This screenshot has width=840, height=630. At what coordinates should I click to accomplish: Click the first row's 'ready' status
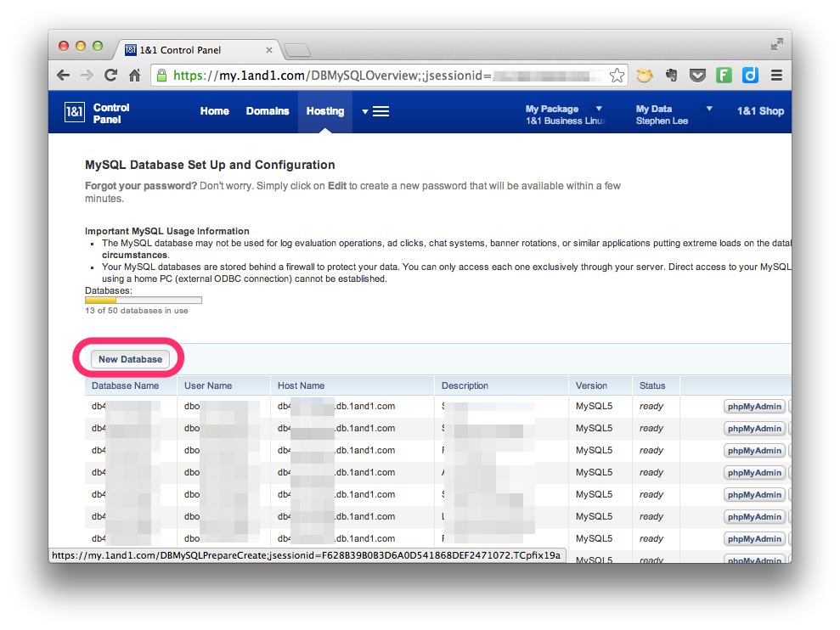click(x=651, y=407)
